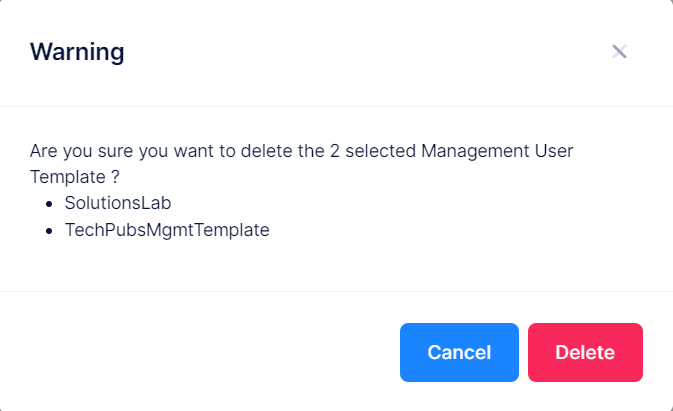The image size is (673, 411).
Task: Close the Warning dialog with the X icon
Action: click(x=619, y=52)
